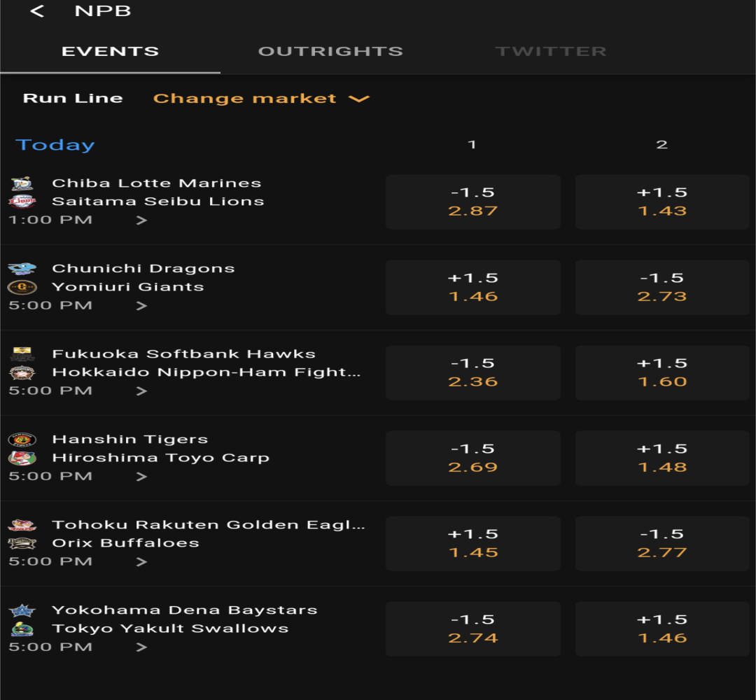The height and width of the screenshot is (700, 756).
Task: Go back using the arrow beside NPB
Action: [x=37, y=10]
